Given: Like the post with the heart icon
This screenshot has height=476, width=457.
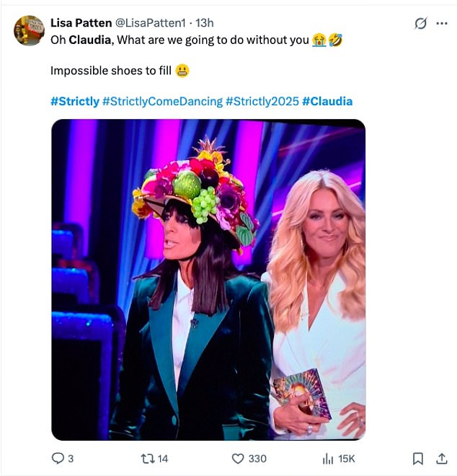Looking at the screenshot, I should 238,458.
